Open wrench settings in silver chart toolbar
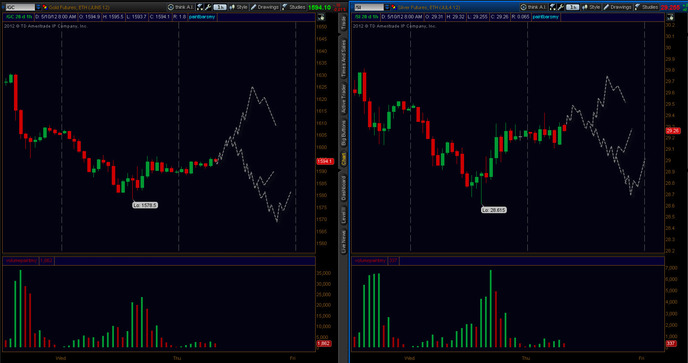688x363 pixels. [561, 7]
